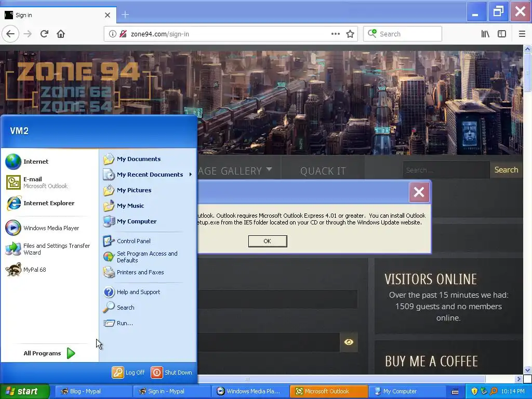Screen dimensions: 532x399
Task: Bookmark this page with the star icon
Action: click(x=350, y=34)
